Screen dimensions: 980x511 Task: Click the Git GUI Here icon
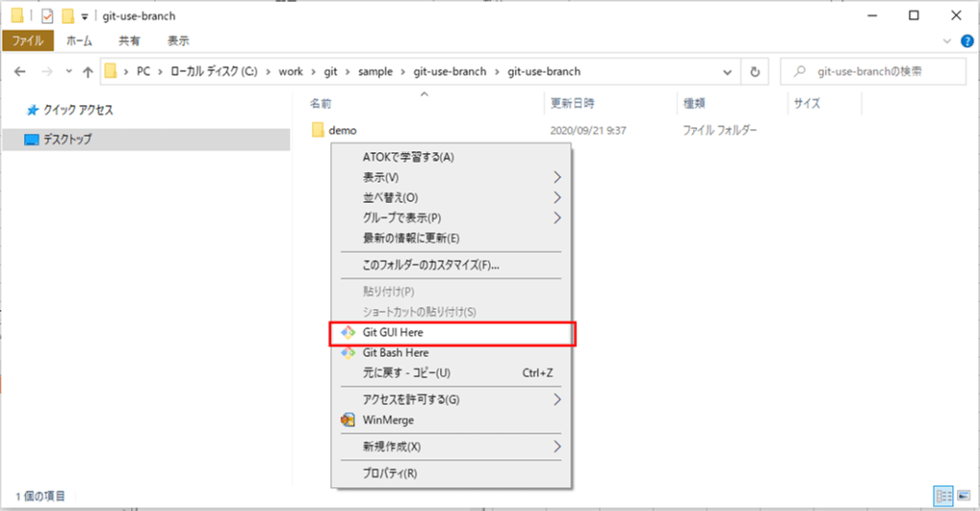(x=348, y=332)
